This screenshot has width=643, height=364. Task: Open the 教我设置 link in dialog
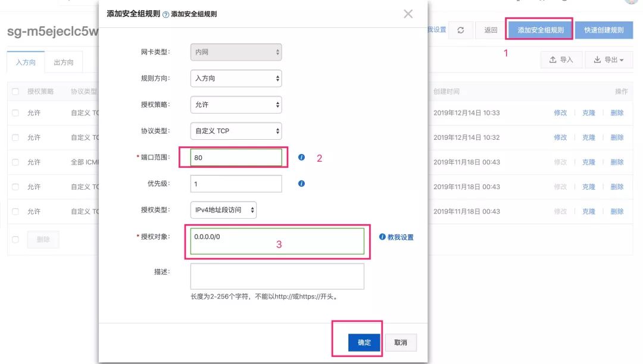400,237
